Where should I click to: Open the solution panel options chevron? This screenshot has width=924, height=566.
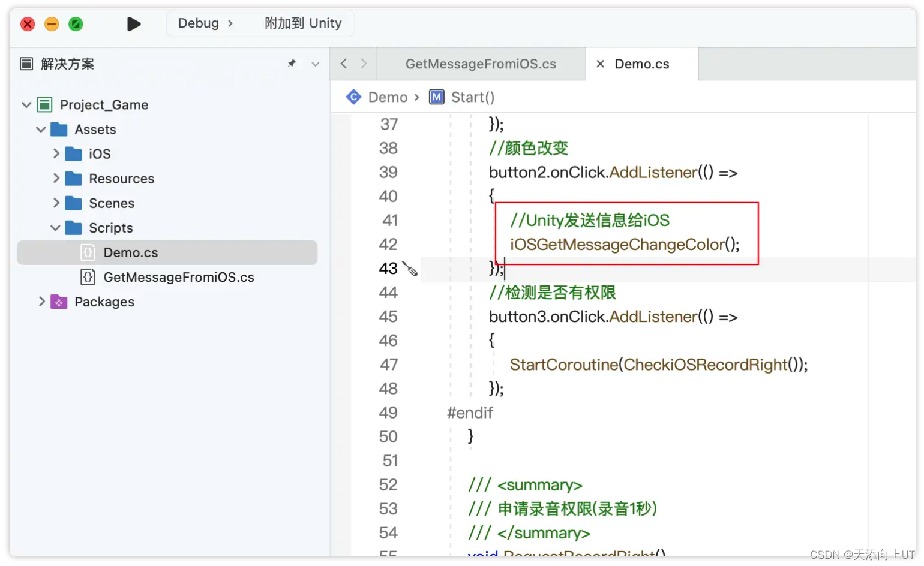pyautogui.click(x=316, y=64)
